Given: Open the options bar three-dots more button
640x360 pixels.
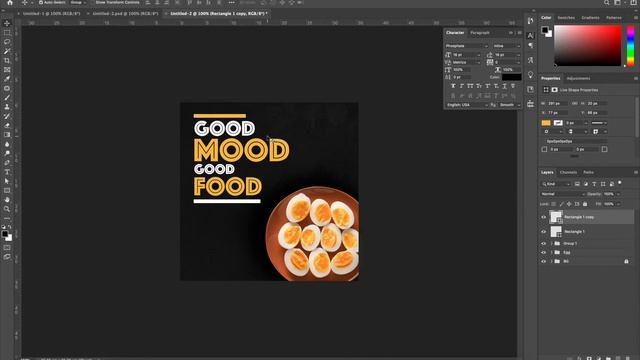Looking at the screenshot, I should [x=231, y=2].
